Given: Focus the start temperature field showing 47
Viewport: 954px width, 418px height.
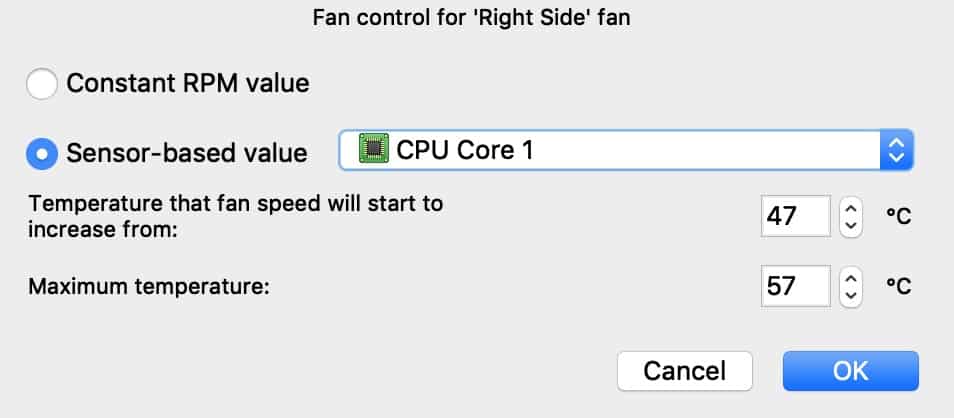Looking at the screenshot, I should pos(795,216).
